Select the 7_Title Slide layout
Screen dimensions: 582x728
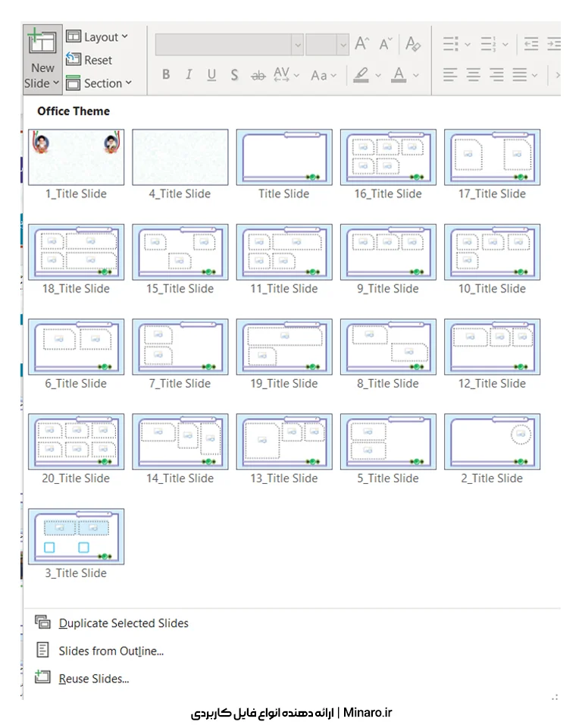point(180,354)
